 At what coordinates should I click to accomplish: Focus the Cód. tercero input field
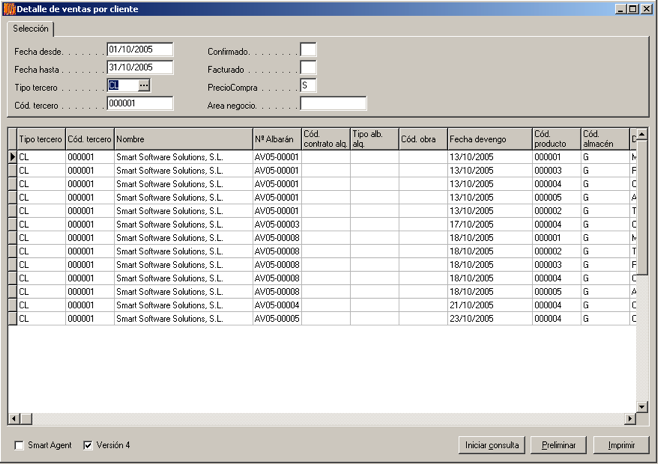tap(139, 103)
